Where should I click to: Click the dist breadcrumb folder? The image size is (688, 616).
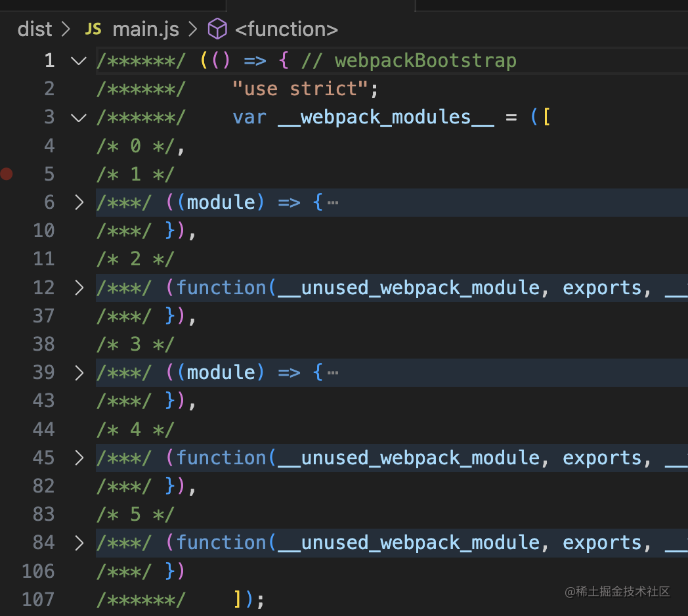tap(35, 30)
